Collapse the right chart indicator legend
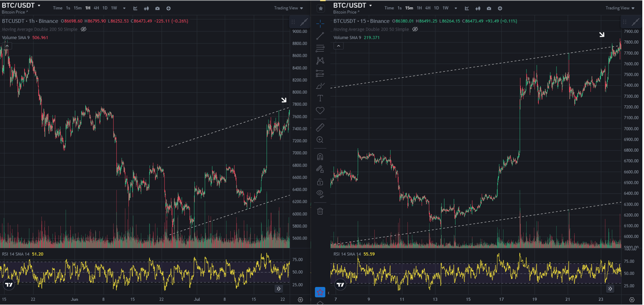 click(x=338, y=46)
